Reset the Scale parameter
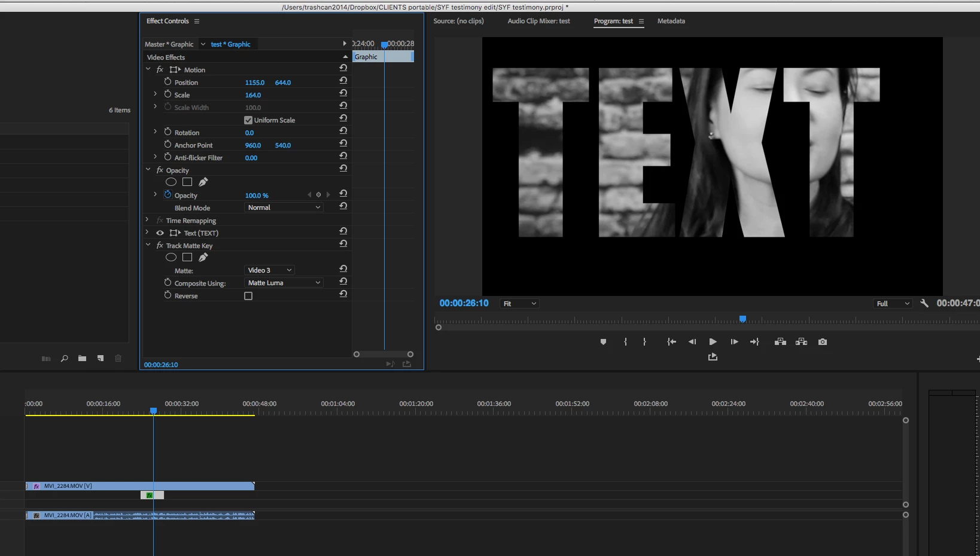This screenshot has width=980, height=556. point(343,93)
